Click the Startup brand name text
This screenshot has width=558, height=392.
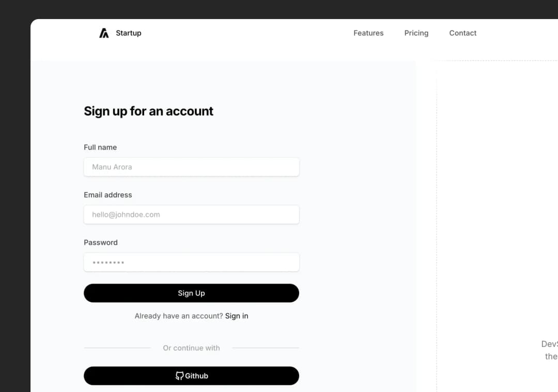[128, 33]
